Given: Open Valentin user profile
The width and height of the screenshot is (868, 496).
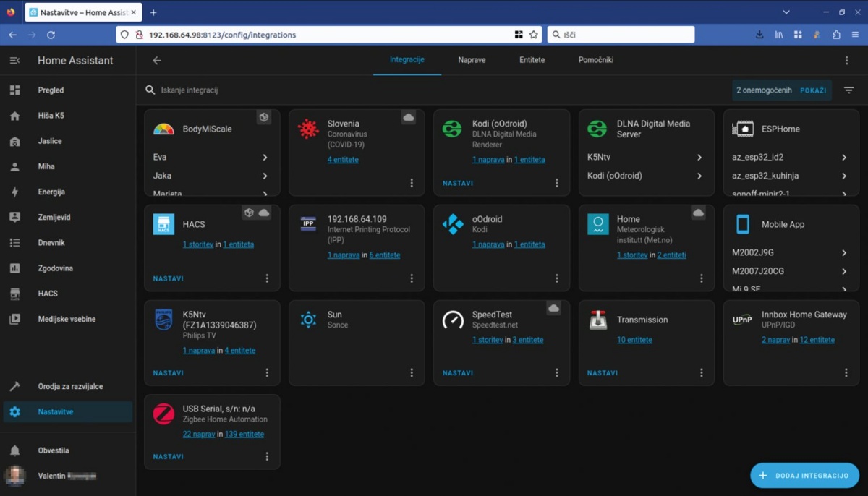Looking at the screenshot, I should 68,476.
